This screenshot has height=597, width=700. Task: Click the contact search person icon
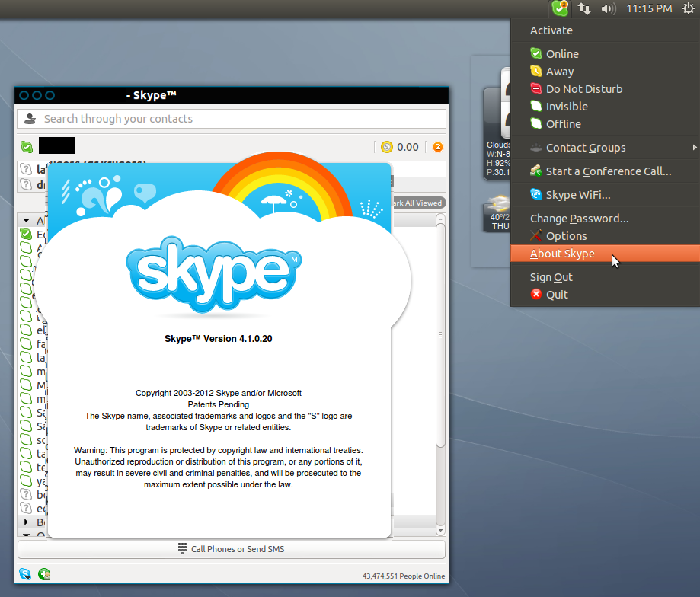[x=30, y=119]
